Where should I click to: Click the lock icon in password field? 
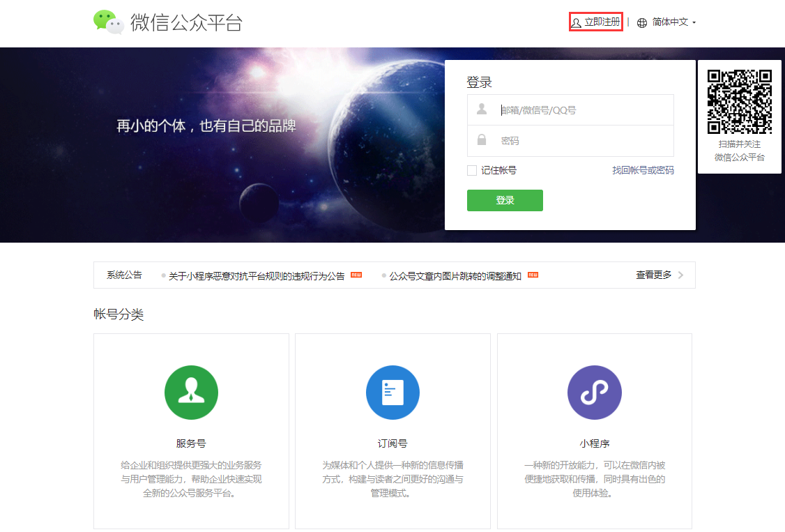(482, 139)
